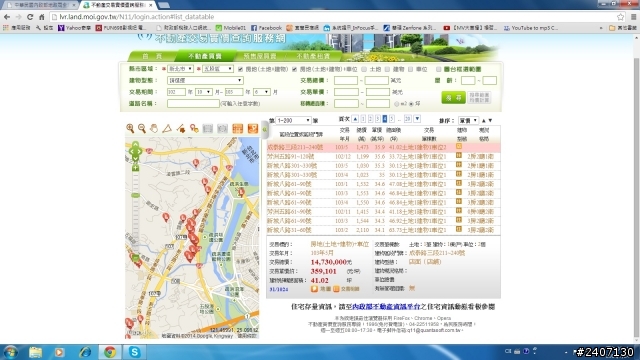Select the map zoom-in magnifier tool

click(x=130, y=129)
